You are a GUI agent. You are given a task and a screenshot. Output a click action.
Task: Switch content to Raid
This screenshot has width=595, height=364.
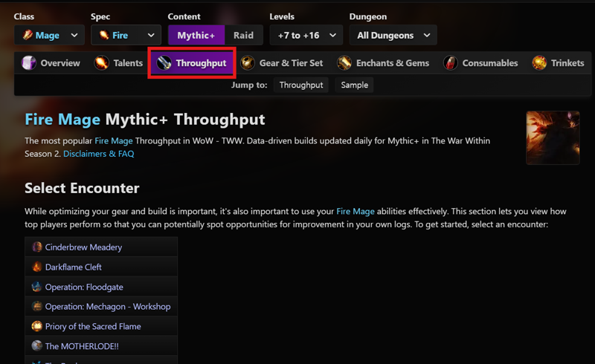(244, 35)
